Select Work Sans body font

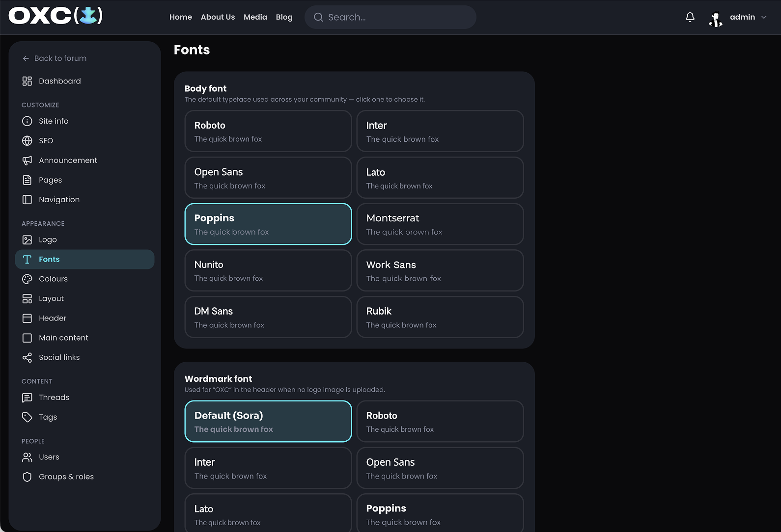point(440,270)
